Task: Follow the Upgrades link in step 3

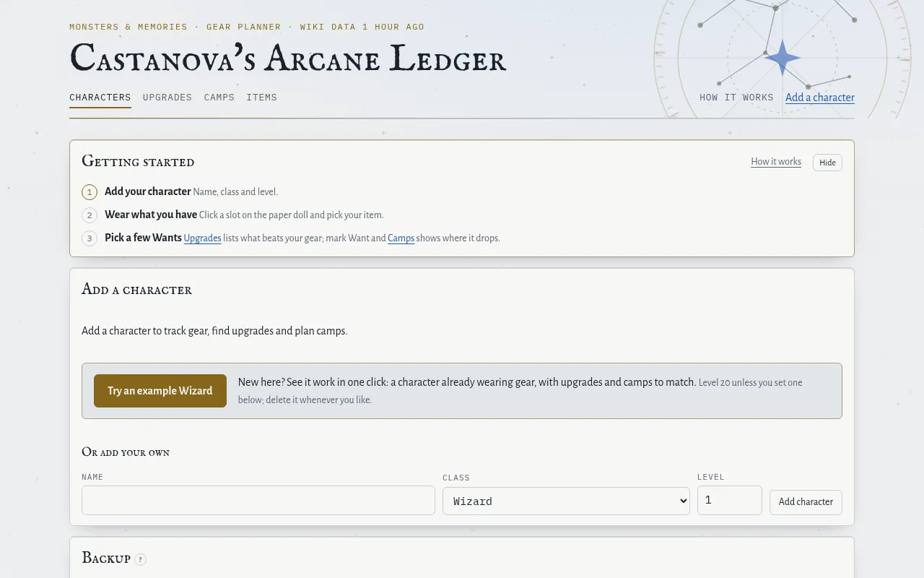Action: 202,238
